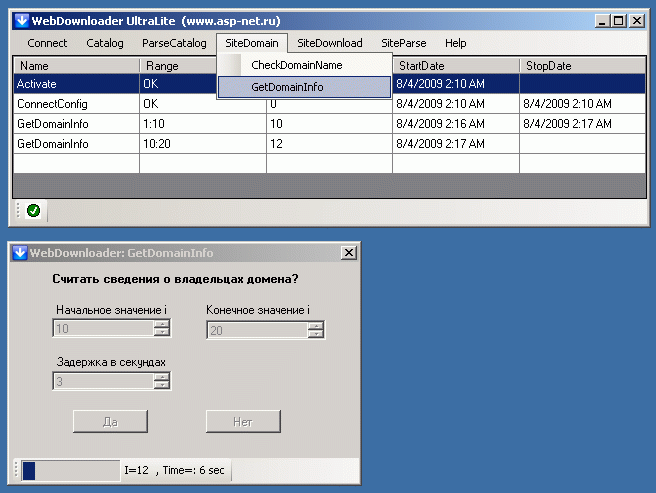
Task: Click the 10:20 range cell
Action: pyautogui.click(x=203, y=144)
